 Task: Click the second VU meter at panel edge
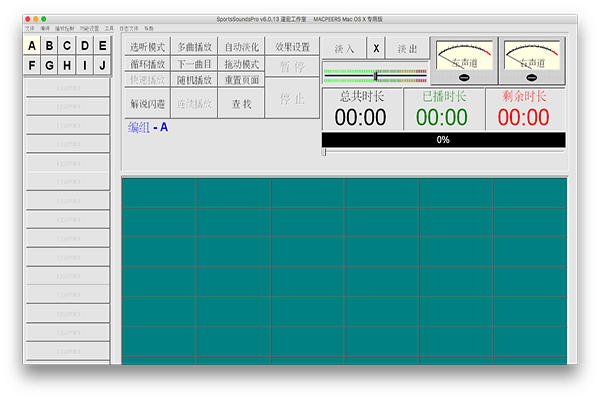[532, 60]
